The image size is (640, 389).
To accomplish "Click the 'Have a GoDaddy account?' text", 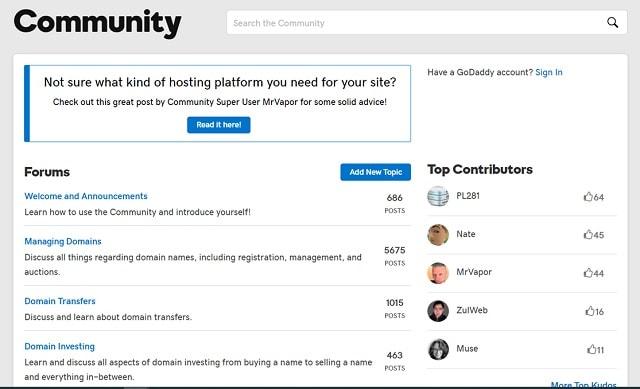I will [480, 72].
